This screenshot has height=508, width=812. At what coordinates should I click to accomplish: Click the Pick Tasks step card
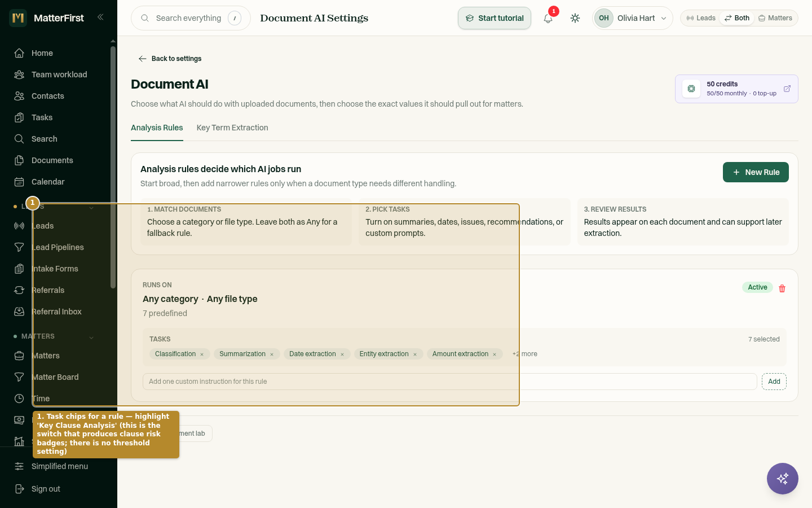(465, 222)
